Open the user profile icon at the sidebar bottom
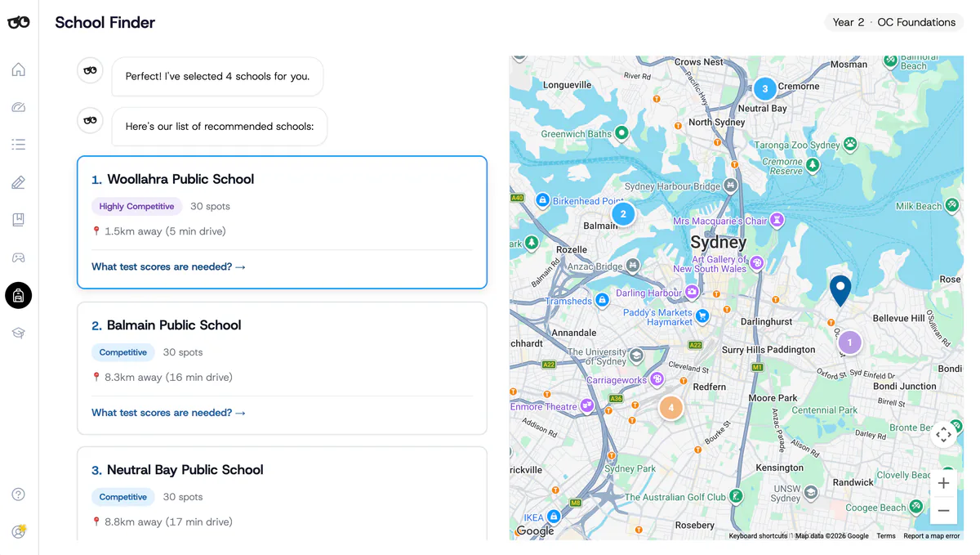 (x=18, y=531)
